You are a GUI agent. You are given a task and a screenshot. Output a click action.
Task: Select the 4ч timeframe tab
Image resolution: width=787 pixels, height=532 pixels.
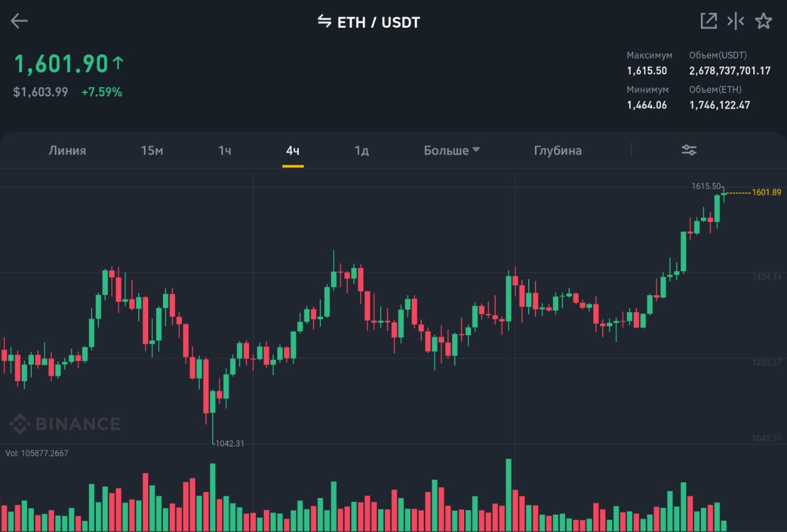(293, 151)
